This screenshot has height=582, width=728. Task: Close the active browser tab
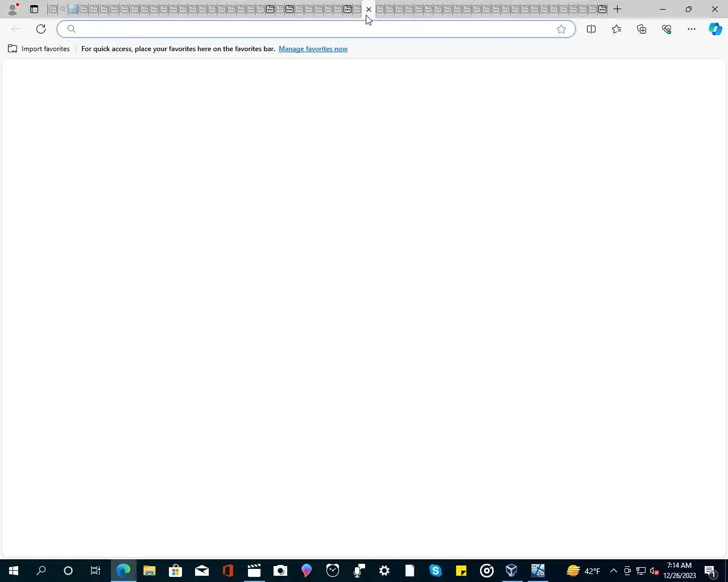[x=369, y=9]
